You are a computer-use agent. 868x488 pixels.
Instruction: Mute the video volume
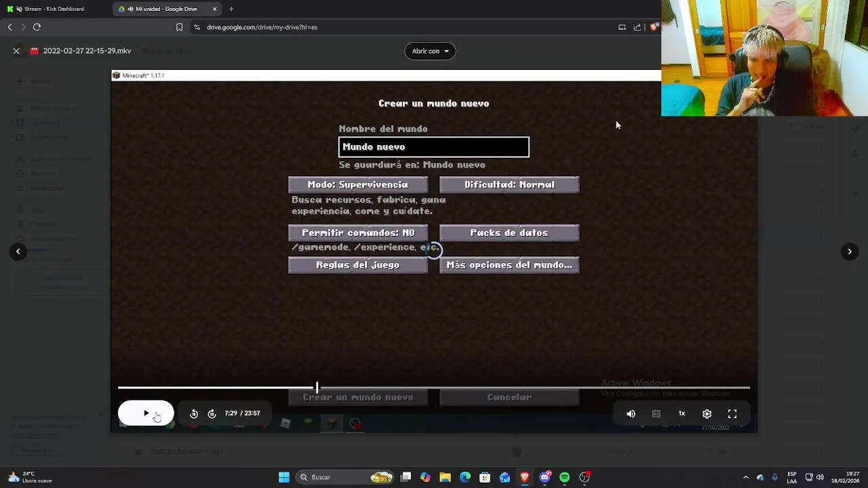pos(631,413)
